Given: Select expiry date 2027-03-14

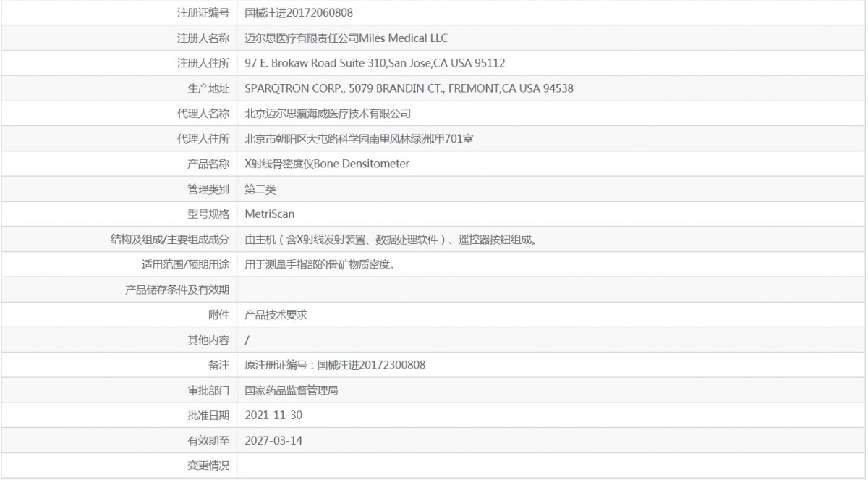Looking at the screenshot, I should 273,440.
